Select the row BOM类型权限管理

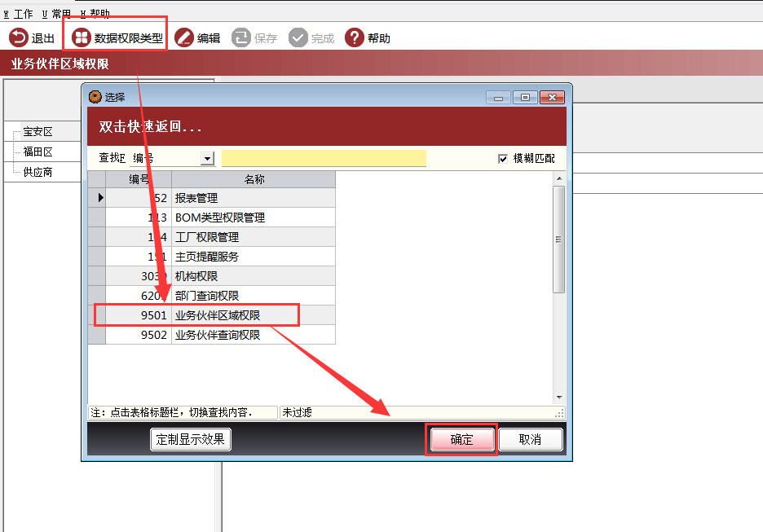[212, 218]
